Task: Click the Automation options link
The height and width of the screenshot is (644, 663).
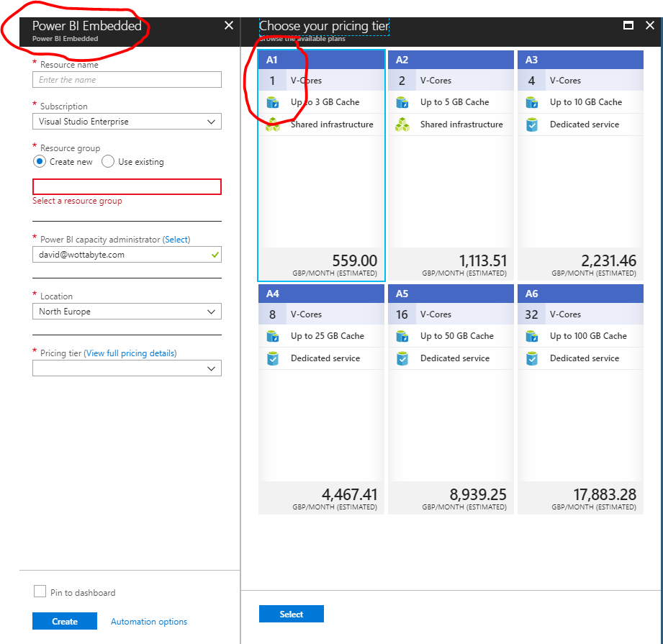Action: pyautogui.click(x=148, y=620)
